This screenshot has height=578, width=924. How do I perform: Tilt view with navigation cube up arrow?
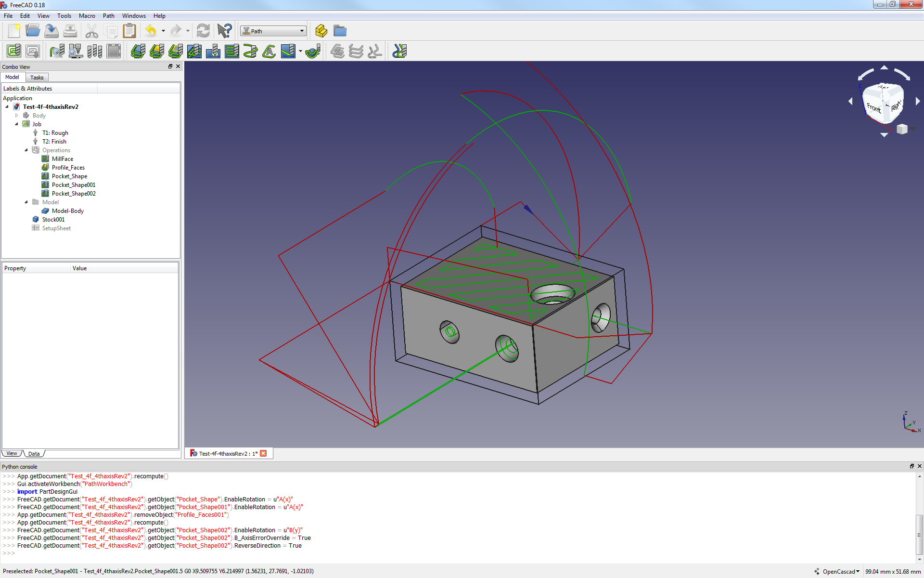click(884, 67)
